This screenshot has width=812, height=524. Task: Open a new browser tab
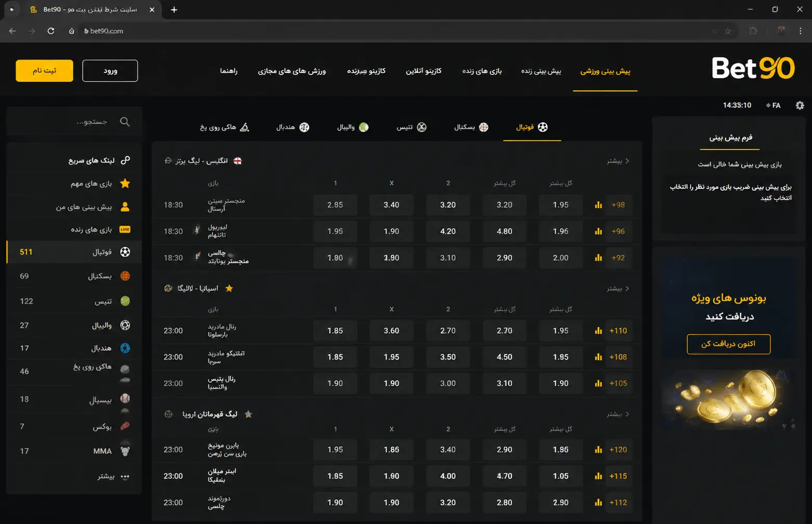click(x=174, y=10)
